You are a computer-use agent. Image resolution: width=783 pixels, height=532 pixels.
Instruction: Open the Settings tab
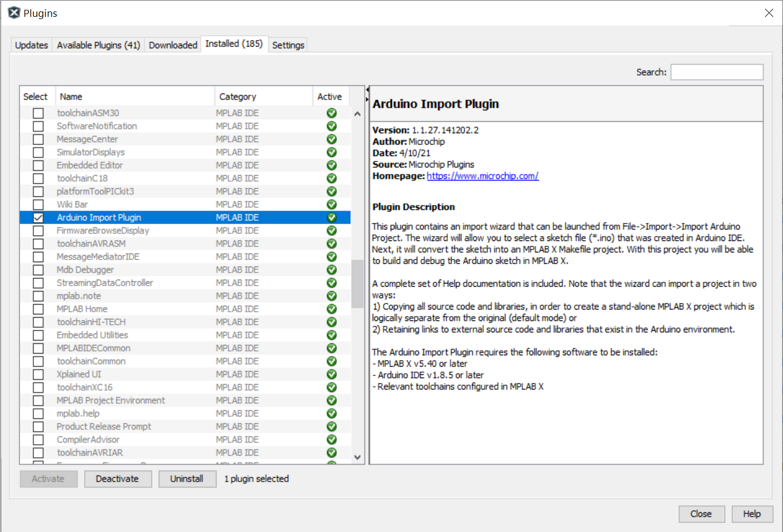click(288, 45)
